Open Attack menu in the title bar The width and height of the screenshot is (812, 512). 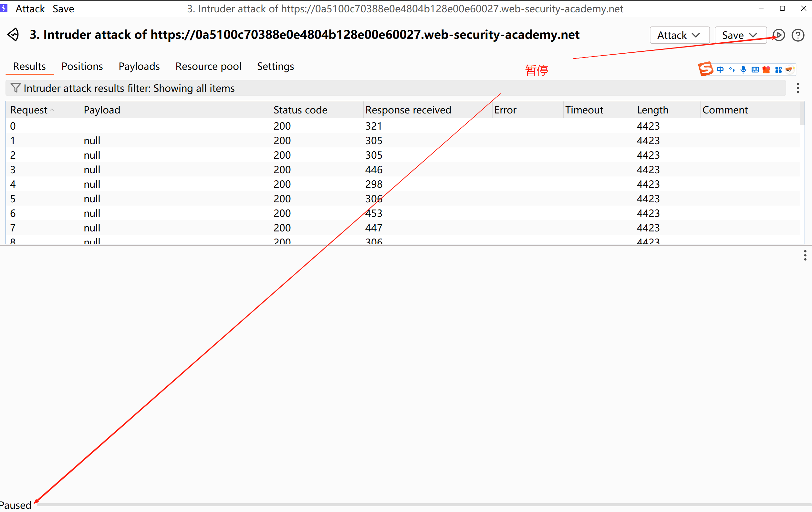pos(30,9)
